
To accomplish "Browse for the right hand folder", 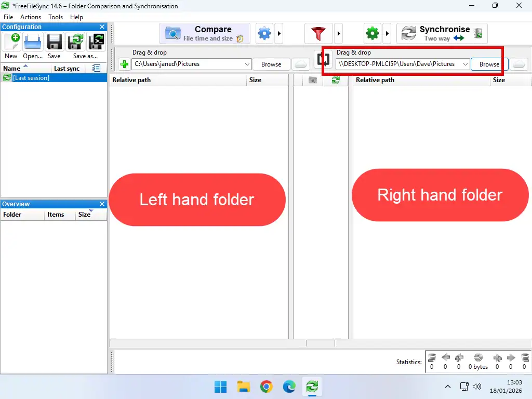I will (x=488, y=64).
